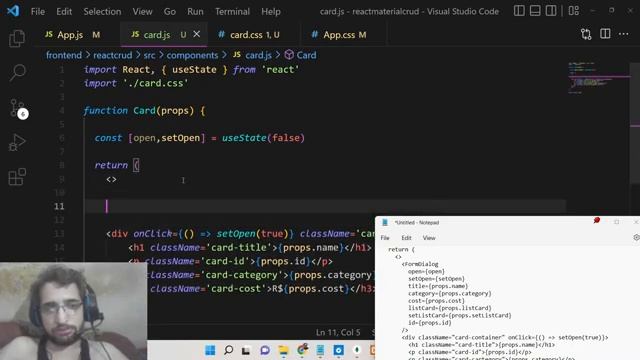640x360 pixels.
Task: Open Chat icon on taskbar
Action: [265, 350]
